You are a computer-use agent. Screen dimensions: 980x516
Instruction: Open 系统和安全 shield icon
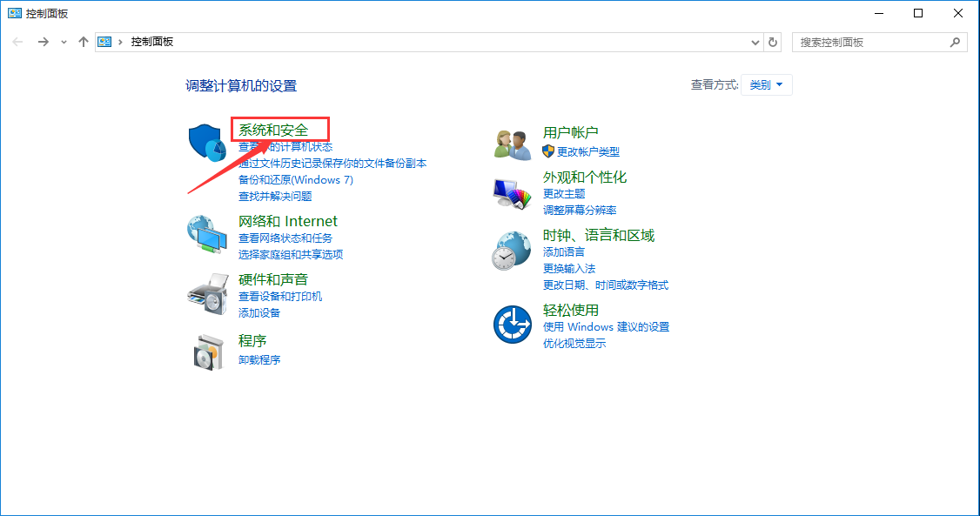coord(207,141)
